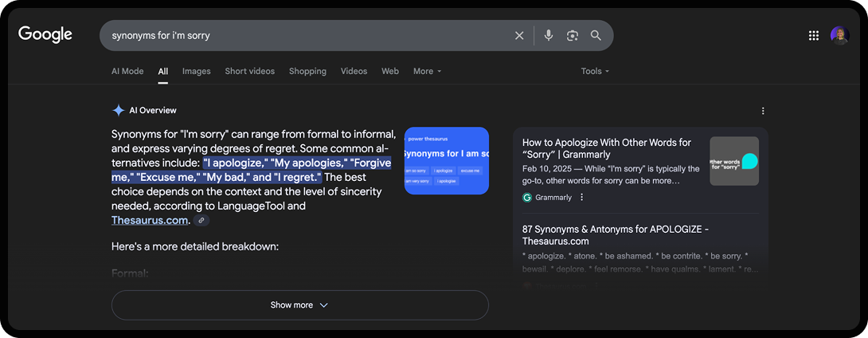Open Grammarly 'Other words for sorry' thumbnail
This screenshot has width=868, height=338.
point(734,161)
